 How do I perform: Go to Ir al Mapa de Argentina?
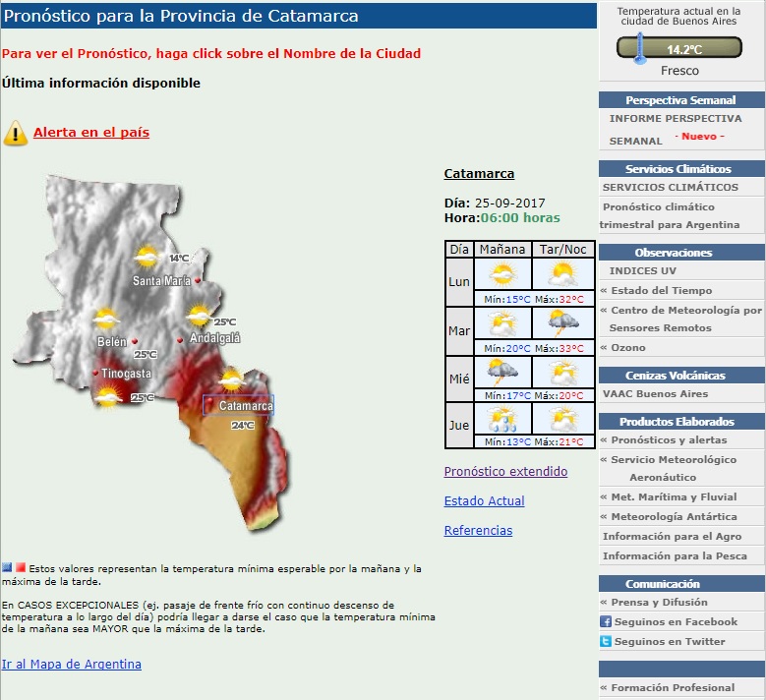(x=72, y=664)
